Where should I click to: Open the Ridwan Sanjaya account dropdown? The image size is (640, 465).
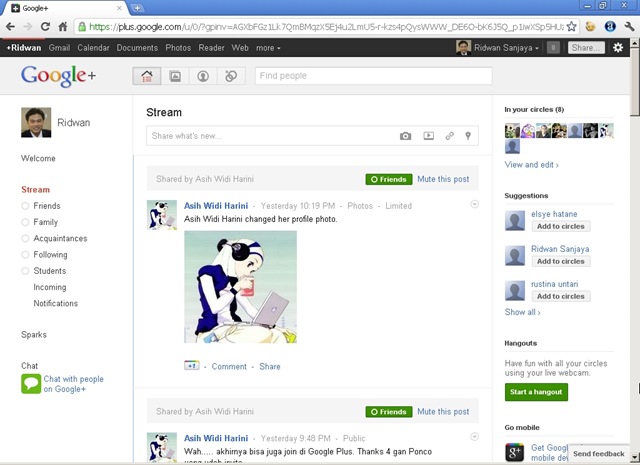[x=506, y=48]
